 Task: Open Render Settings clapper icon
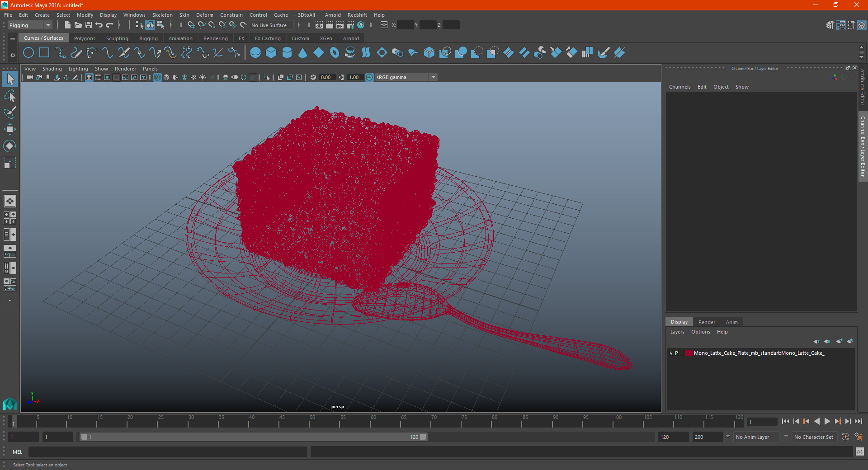pos(350,25)
